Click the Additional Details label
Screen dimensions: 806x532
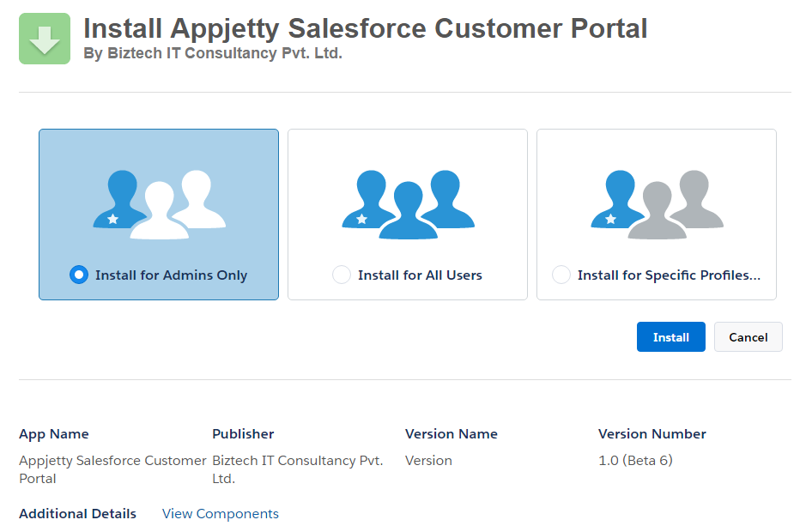77,514
